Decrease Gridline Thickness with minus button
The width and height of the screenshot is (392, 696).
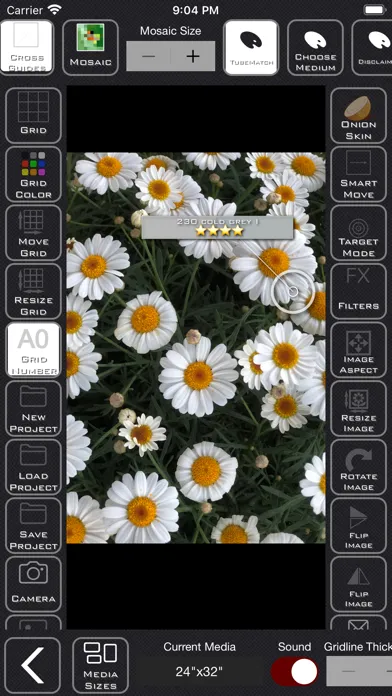pos(349,671)
